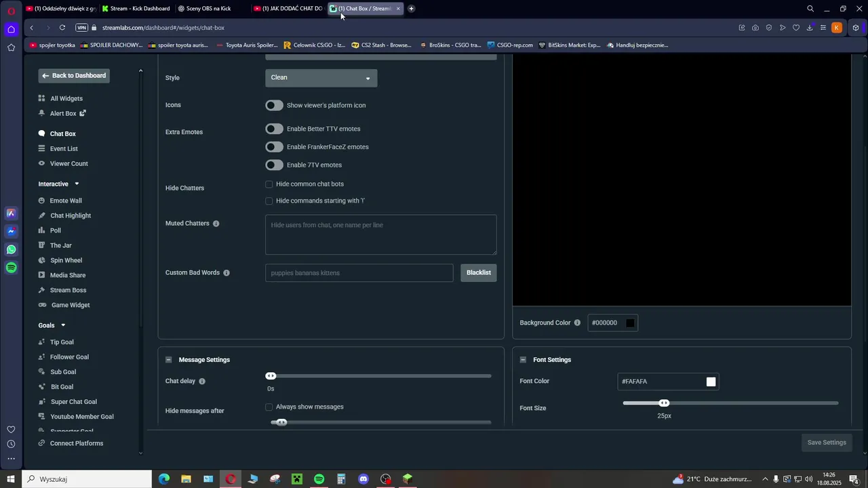Enable Show viewer's platform icon toggle
Image resolution: width=868 pixels, height=488 pixels.
[274, 105]
